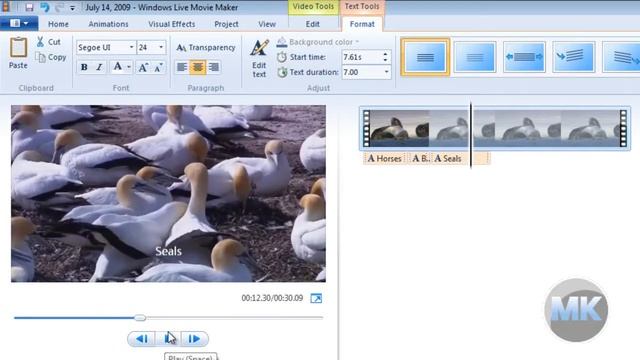Click the next frame button
Viewport: 640px width, 360px height.
[x=194, y=338]
